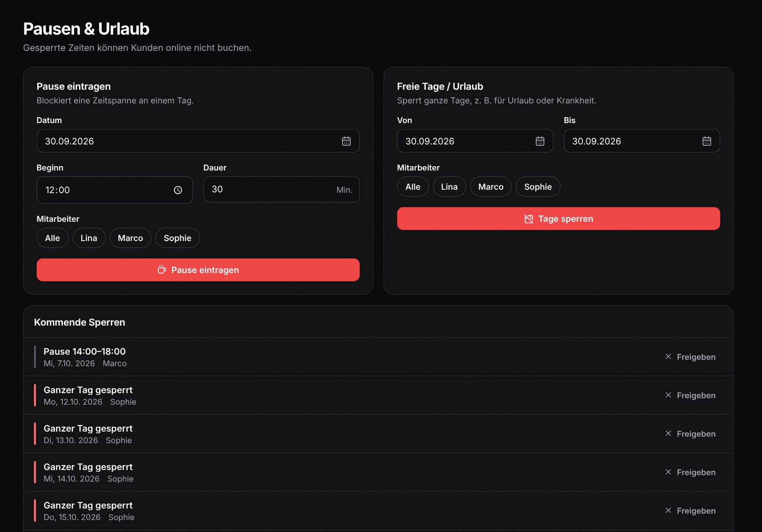Screen dimensions: 762x532
Task: Open calendar picker in Datum field
Action: click(346, 141)
